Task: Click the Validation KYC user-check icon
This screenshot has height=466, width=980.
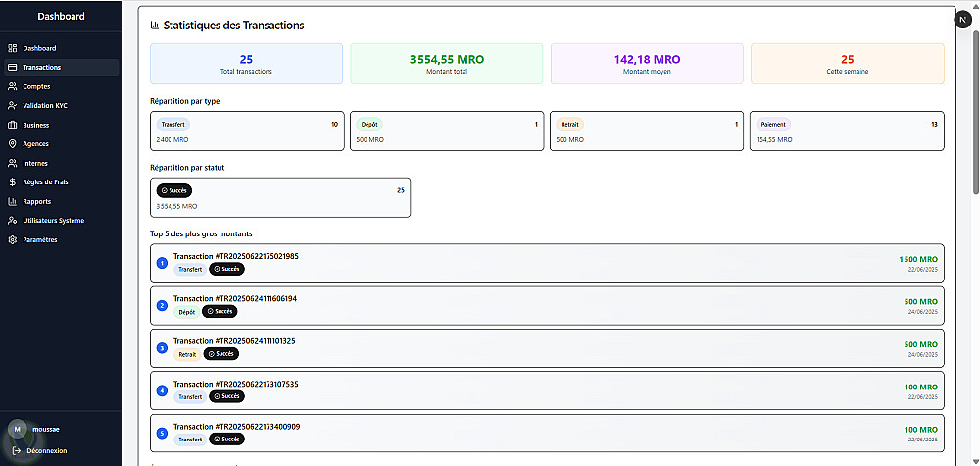Action: 12,105
